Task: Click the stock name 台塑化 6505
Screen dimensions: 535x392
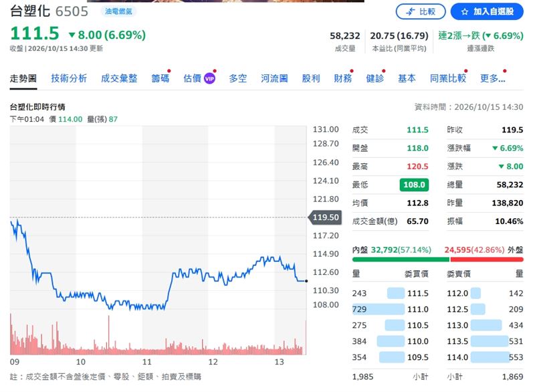Action: (x=49, y=11)
